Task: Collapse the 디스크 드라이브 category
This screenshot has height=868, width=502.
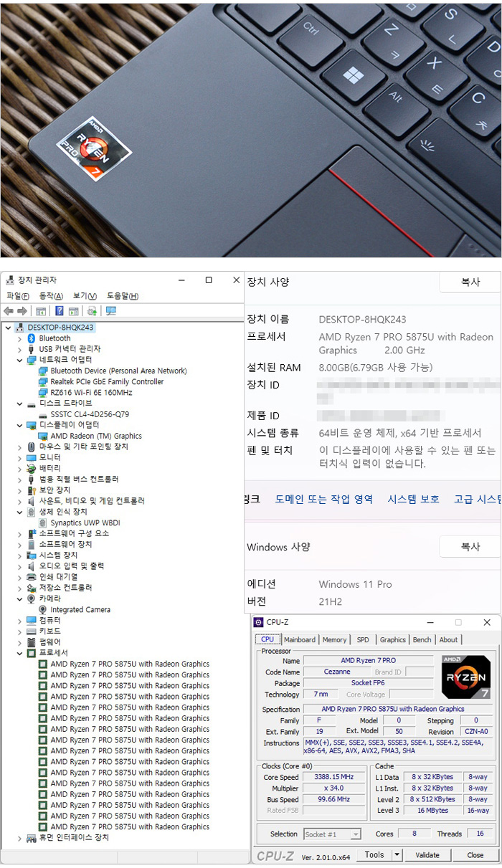Action: point(20,404)
